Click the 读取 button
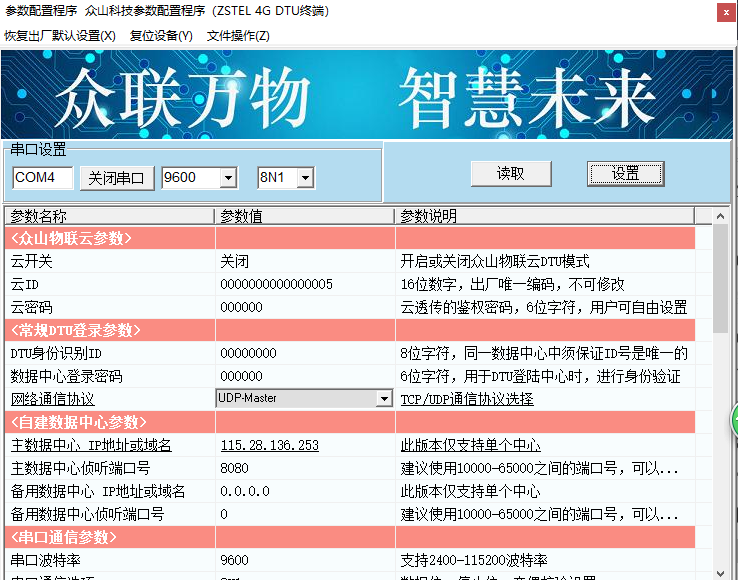 click(511, 174)
